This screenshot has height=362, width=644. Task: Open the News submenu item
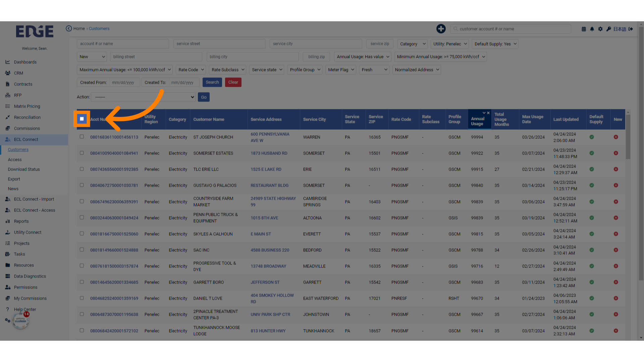(13, 189)
